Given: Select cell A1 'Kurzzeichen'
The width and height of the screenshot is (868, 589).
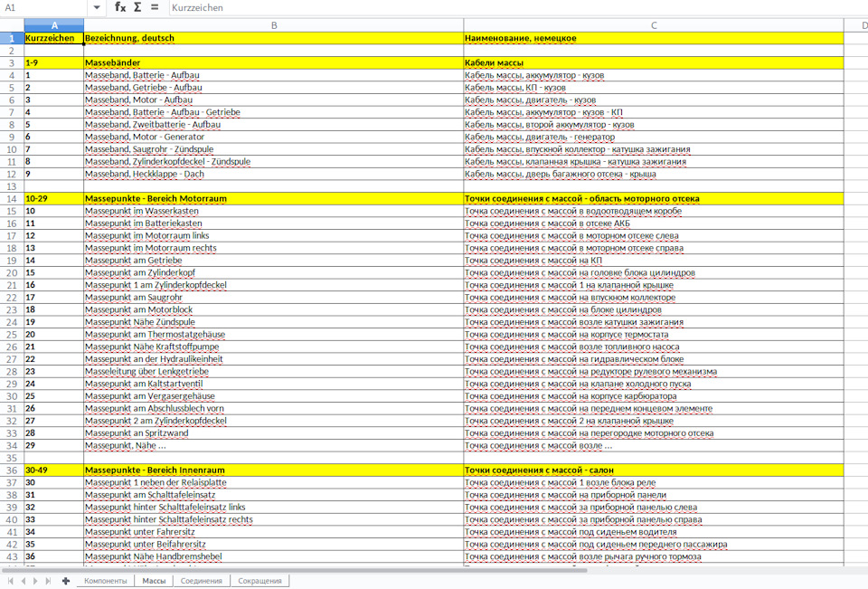Looking at the screenshot, I should point(54,38).
